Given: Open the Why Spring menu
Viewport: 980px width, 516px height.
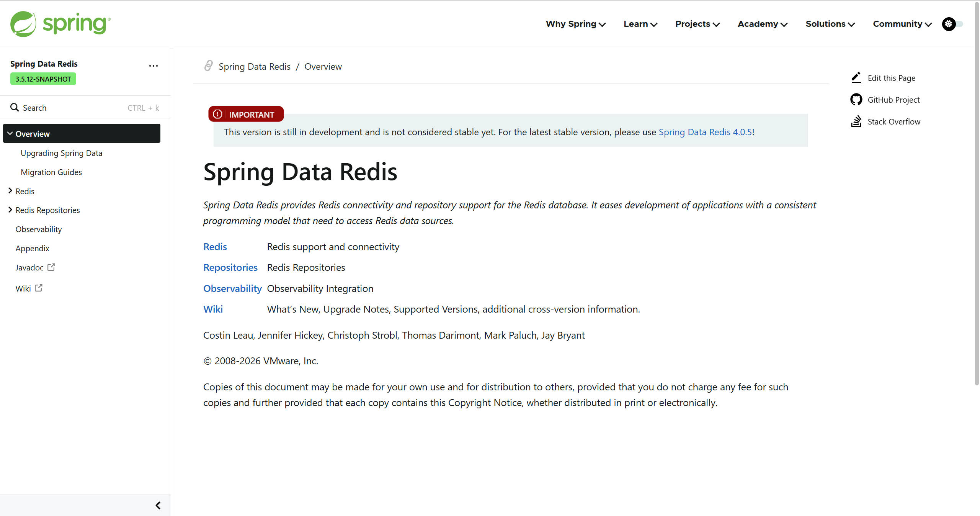Looking at the screenshot, I should tap(575, 24).
